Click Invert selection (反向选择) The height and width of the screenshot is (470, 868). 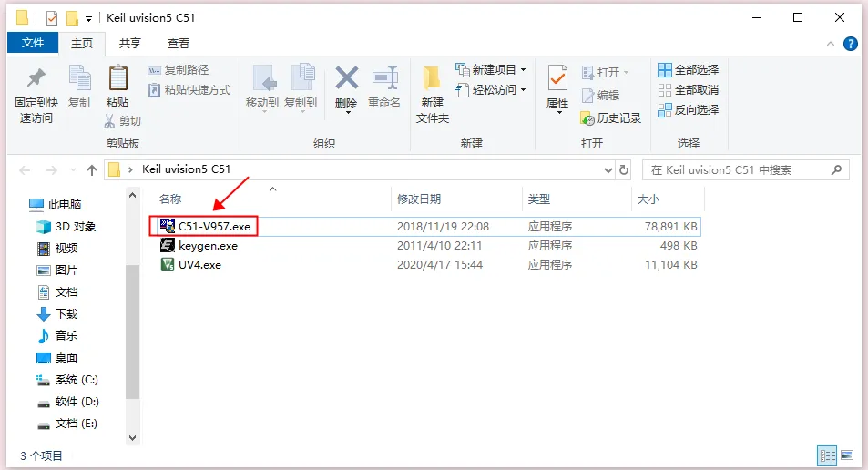(688, 109)
